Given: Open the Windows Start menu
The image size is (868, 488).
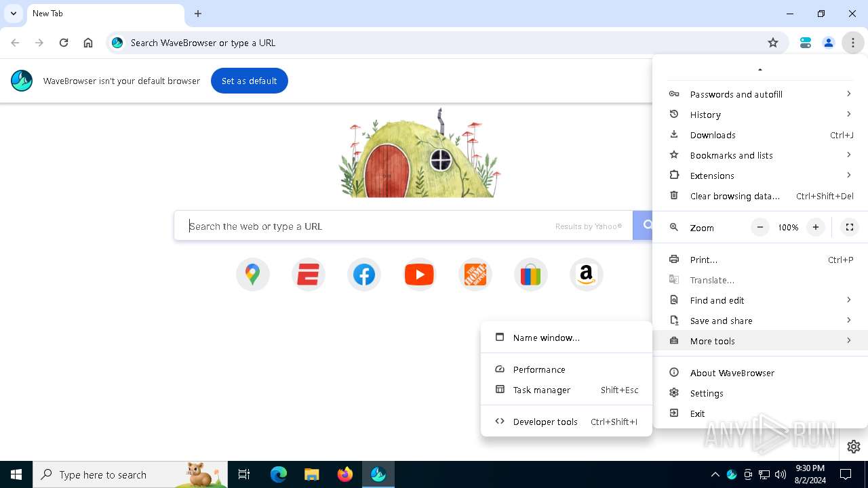Looking at the screenshot, I should tap(16, 474).
